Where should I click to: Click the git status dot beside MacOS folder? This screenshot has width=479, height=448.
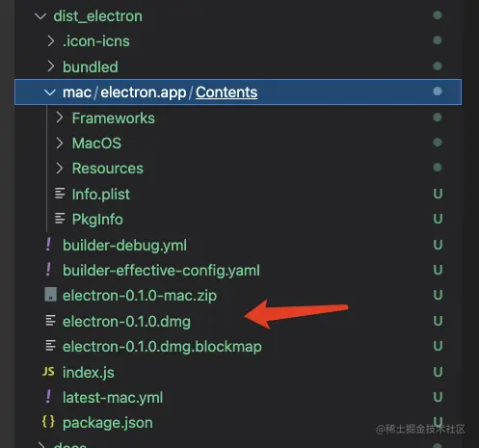coord(438,143)
